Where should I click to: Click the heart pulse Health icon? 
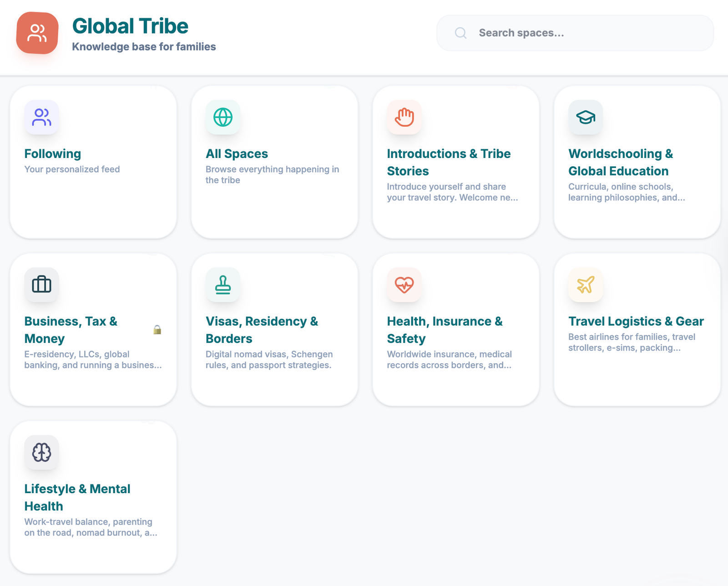(404, 285)
